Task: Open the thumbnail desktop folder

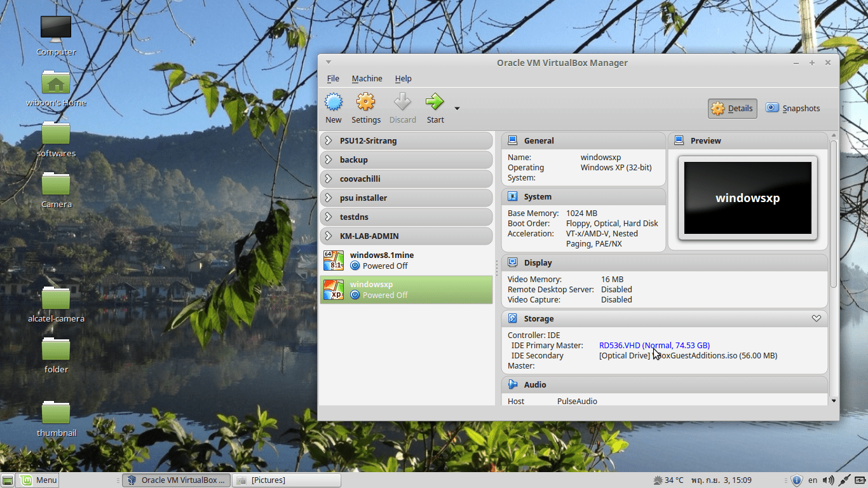Action: tap(56, 412)
